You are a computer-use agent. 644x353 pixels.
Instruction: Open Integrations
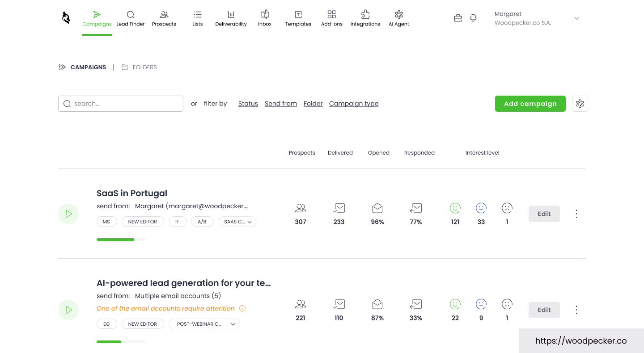click(x=365, y=19)
